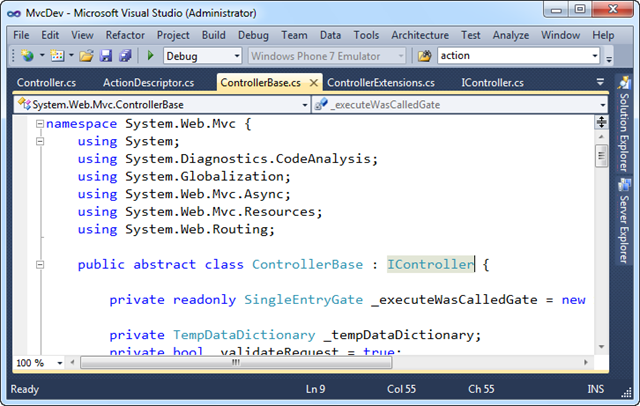This screenshot has width=640, height=406.
Task: Click the ControllerBase class name in code
Action: (x=307, y=265)
